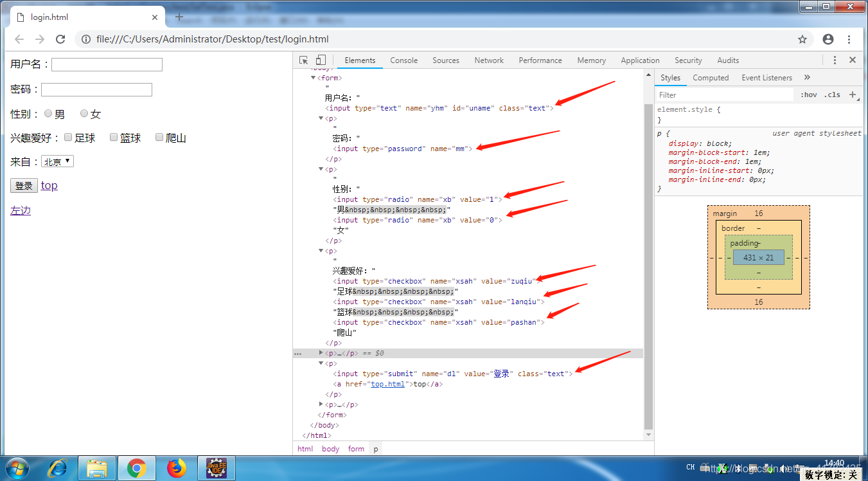The image size is (868, 481).
Task: Open the Windows Start button
Action: [x=17, y=468]
